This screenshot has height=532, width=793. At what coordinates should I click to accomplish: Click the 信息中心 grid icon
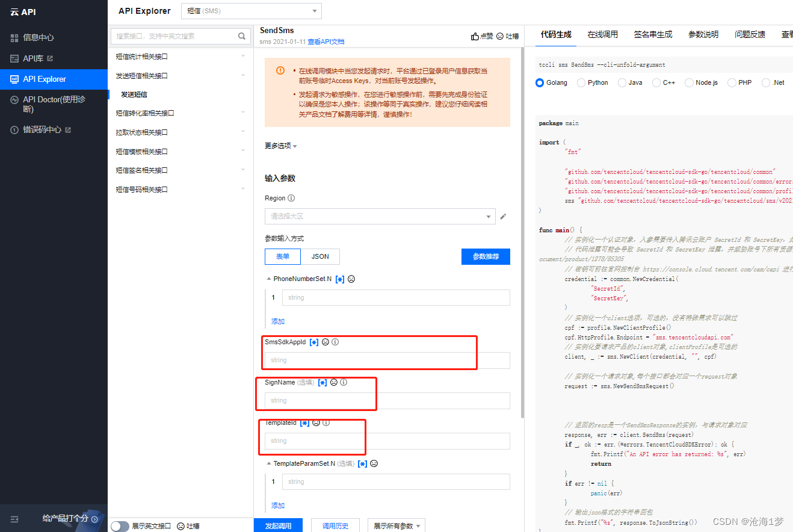[14, 38]
